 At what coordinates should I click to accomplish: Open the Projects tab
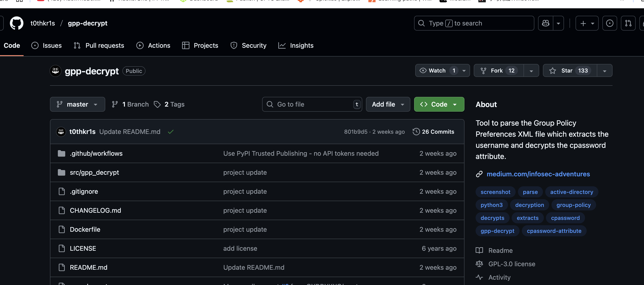(200, 46)
